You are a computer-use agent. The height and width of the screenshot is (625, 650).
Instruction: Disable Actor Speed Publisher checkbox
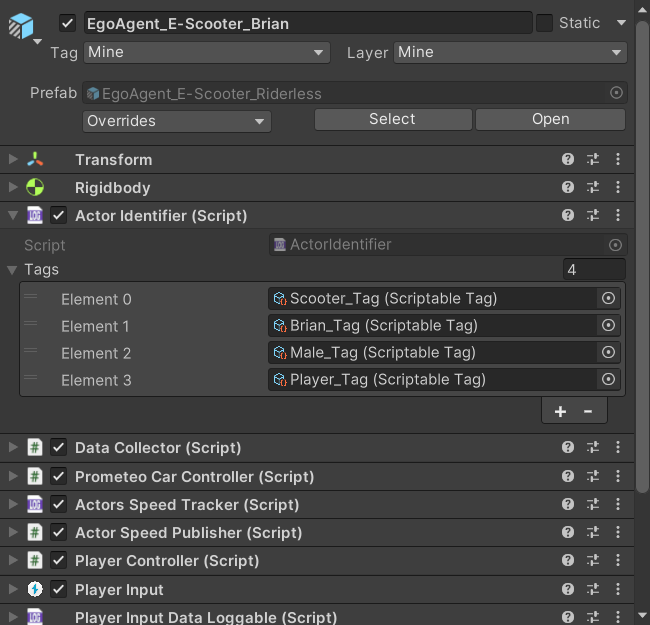click(x=58, y=533)
